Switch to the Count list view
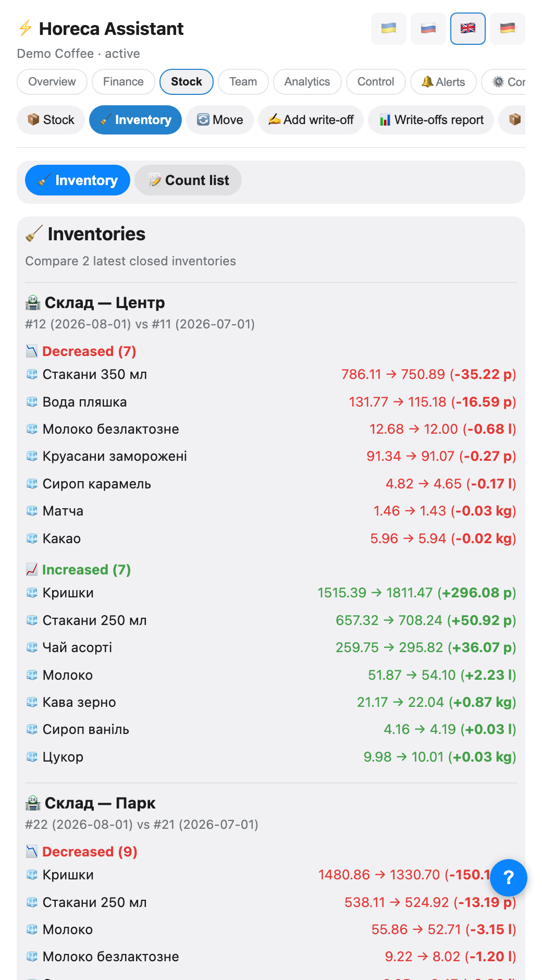 [188, 180]
